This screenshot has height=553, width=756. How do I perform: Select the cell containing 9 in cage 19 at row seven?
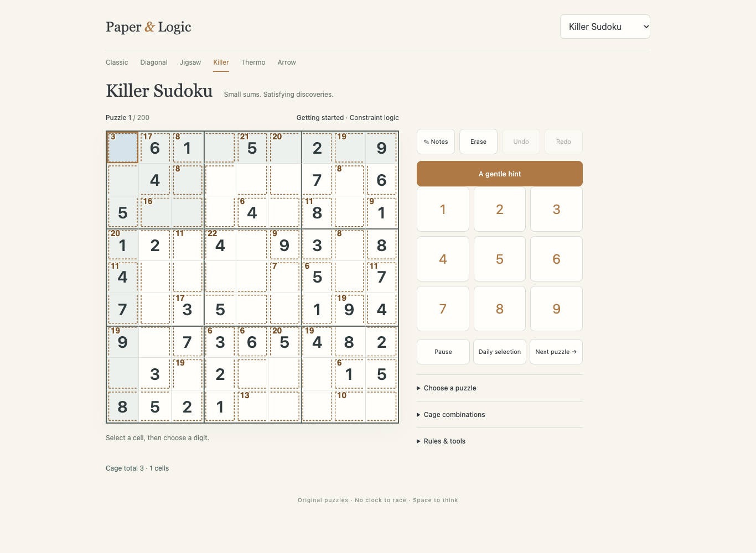point(122,342)
